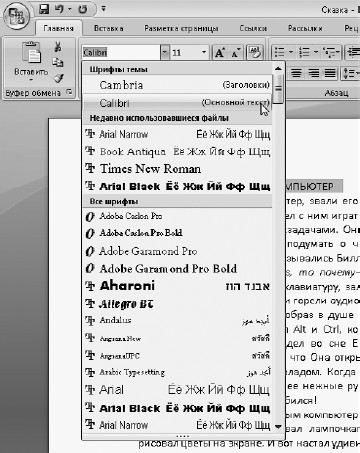Click the font list scroll up arrow
Viewport: 360px width, 453px height.
278,69
